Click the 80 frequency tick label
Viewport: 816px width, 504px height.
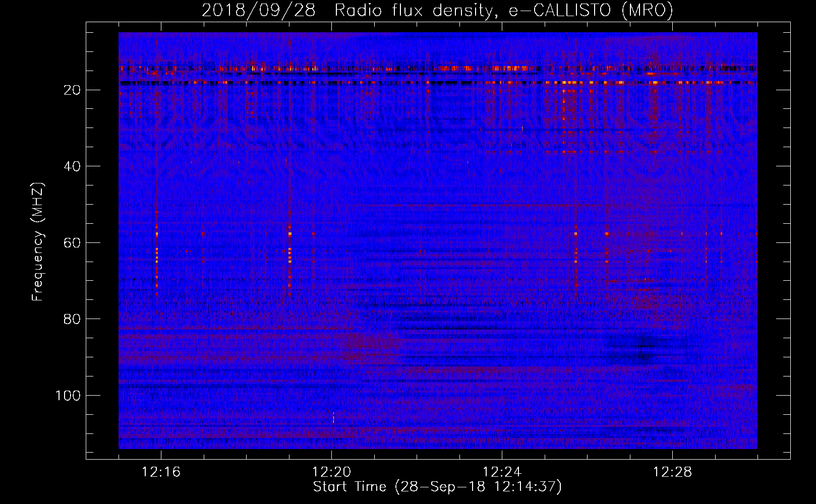click(x=73, y=319)
